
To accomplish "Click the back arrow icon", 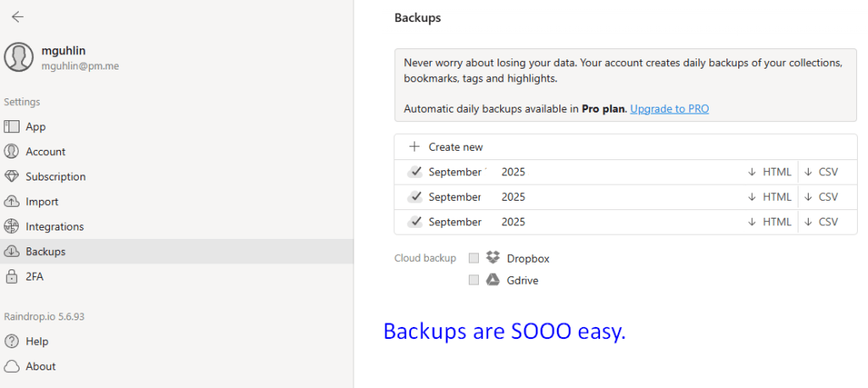I will [x=17, y=17].
